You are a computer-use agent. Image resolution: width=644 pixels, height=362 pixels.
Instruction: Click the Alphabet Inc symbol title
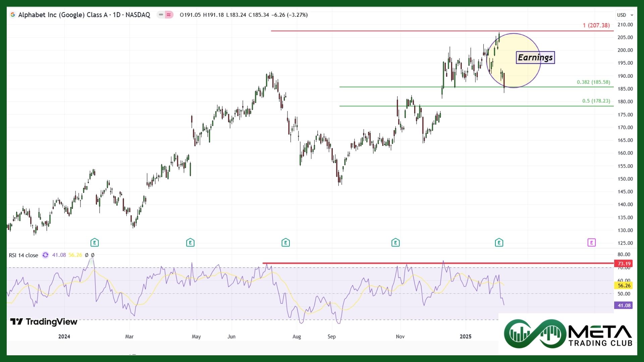pyautogui.click(x=84, y=15)
